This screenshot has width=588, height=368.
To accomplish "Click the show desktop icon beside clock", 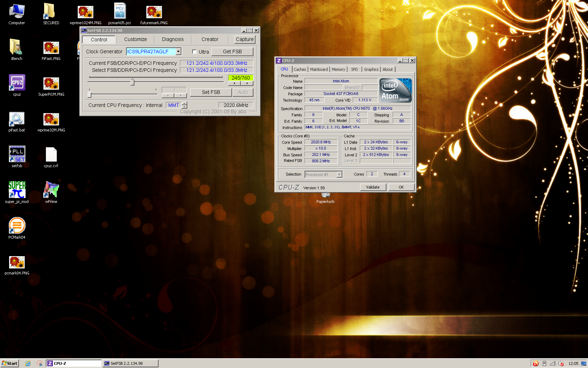I will point(583,363).
